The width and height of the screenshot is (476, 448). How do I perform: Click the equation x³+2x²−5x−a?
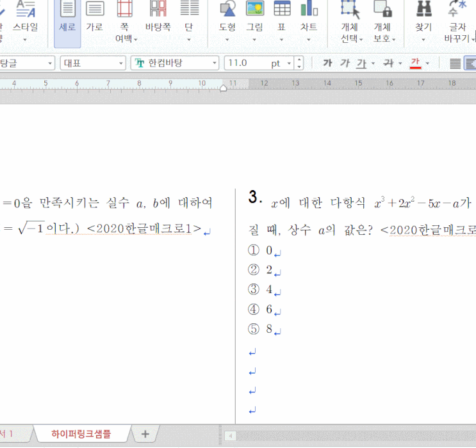[x=416, y=203]
